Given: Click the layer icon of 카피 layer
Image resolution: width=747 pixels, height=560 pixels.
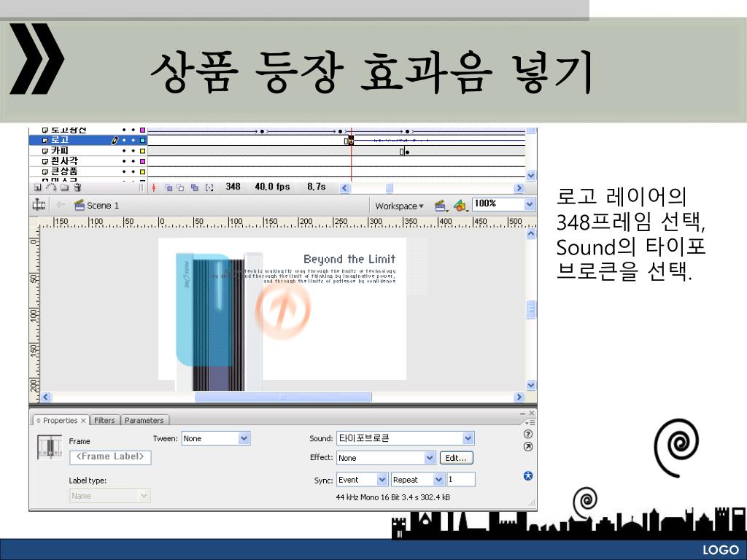Looking at the screenshot, I should point(44,151).
